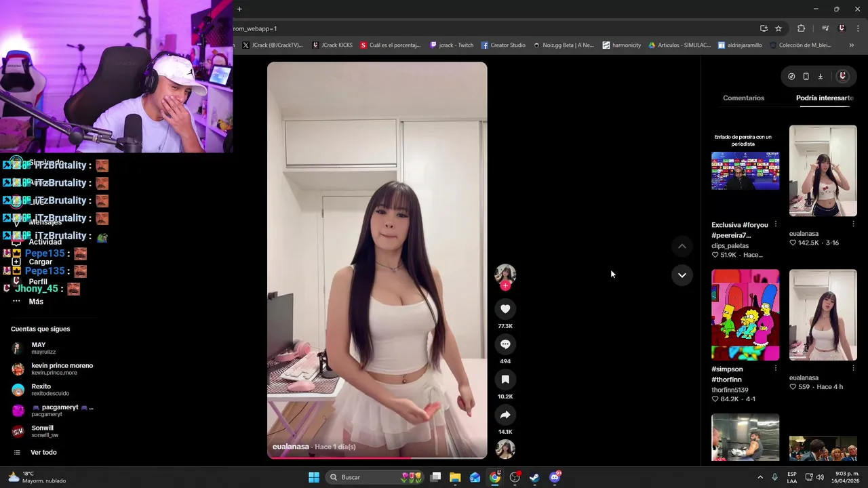This screenshot has height=488, width=868.
Task: Click the phone icon in floating toolbar
Action: (x=806, y=77)
